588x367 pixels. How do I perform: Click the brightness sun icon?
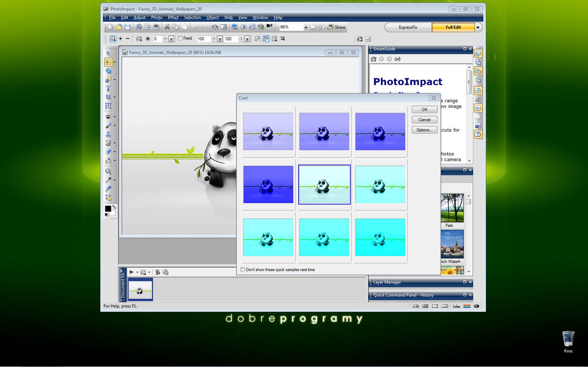pos(243,27)
